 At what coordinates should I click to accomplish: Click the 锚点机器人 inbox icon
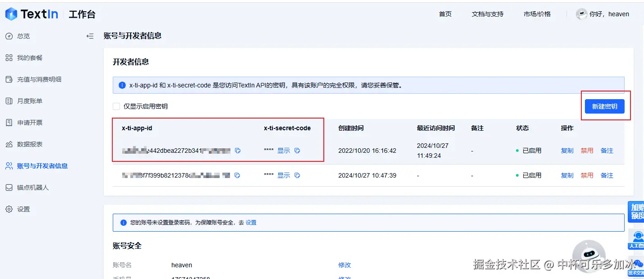pyautogui.click(x=9, y=188)
